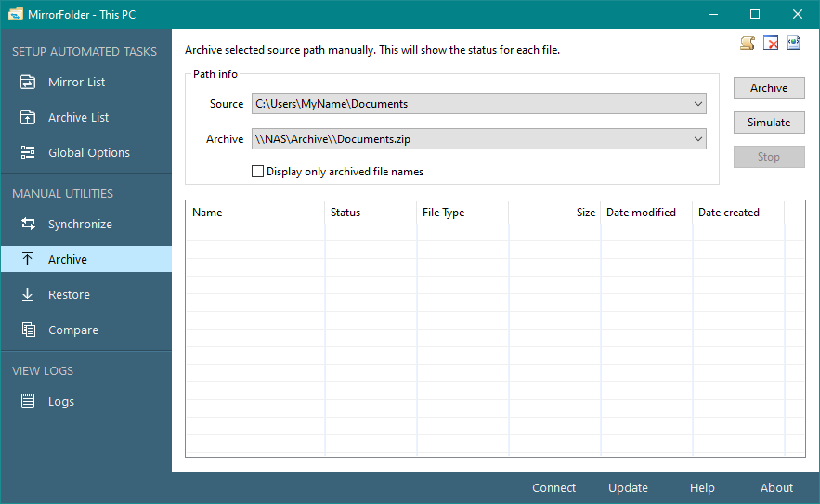Open About from the bottom bar

776,488
